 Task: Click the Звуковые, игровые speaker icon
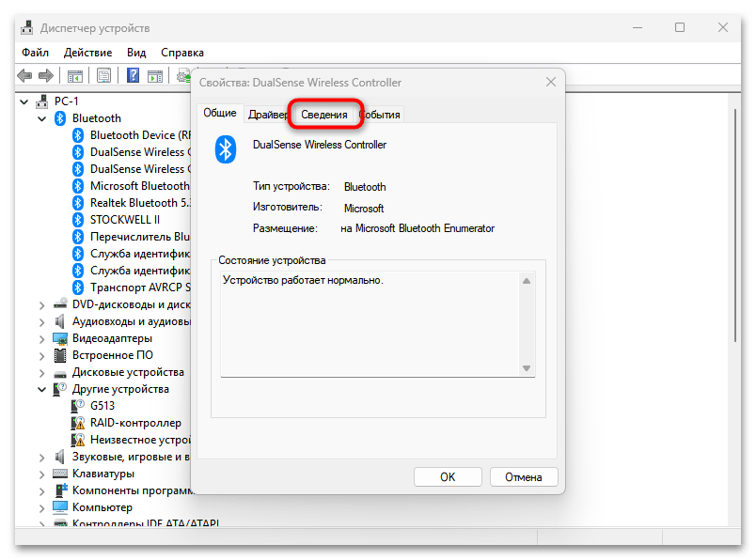[x=60, y=457]
